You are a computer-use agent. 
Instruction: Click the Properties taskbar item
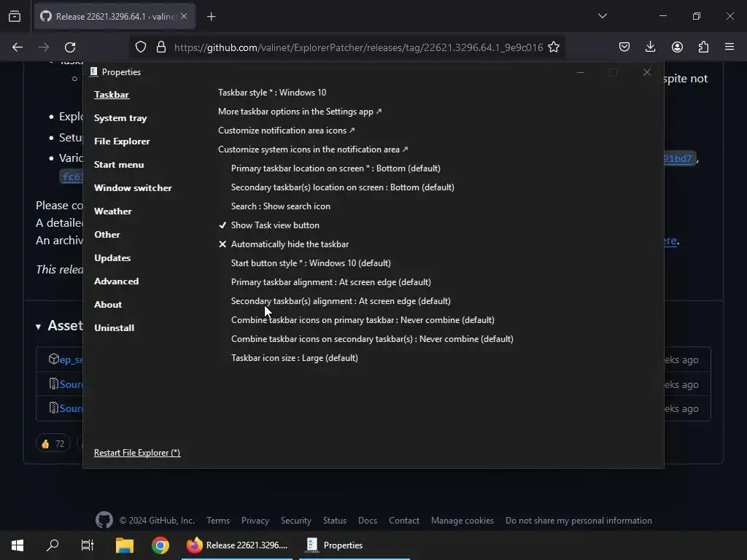tap(355, 545)
